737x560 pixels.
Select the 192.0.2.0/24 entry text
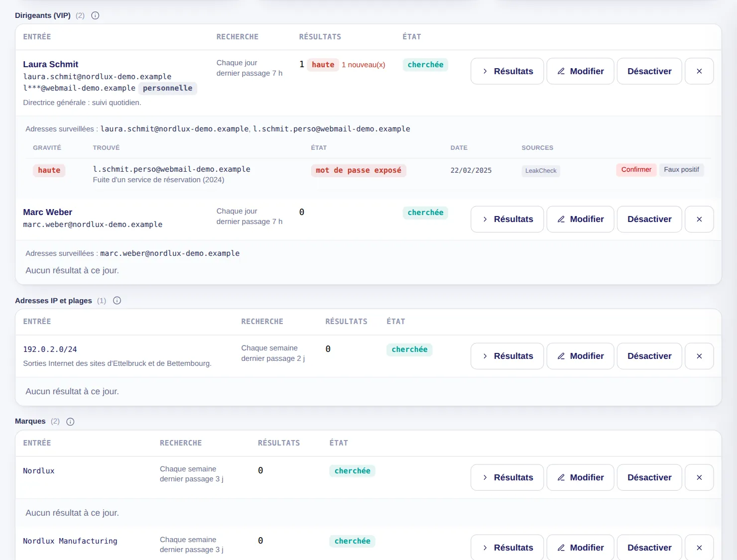coord(50,349)
